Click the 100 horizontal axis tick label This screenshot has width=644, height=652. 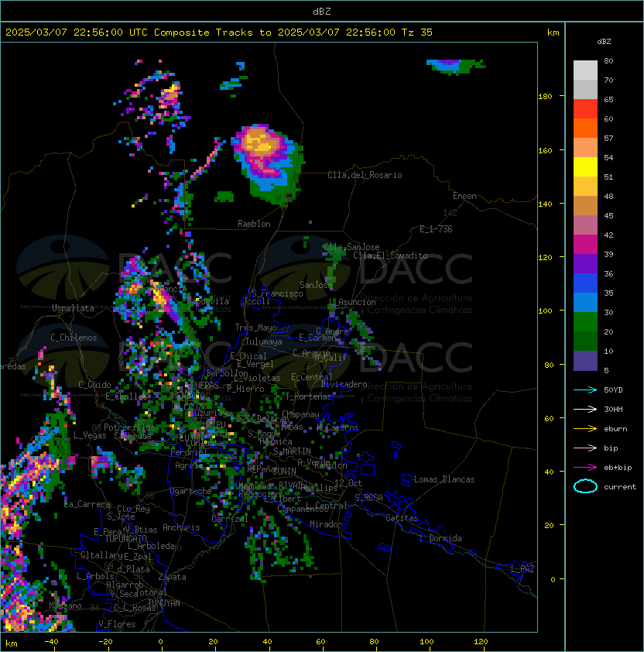(x=427, y=642)
